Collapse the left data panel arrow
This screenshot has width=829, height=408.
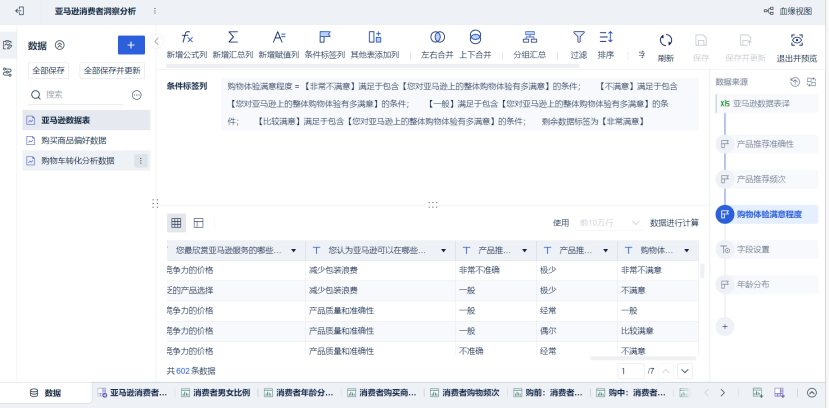click(156, 41)
